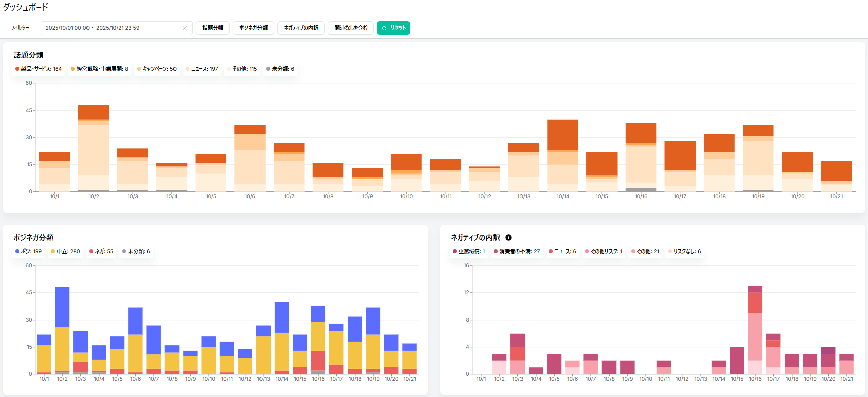
Task: Toggle ポジ: 199 legend item
Action: coord(28,252)
